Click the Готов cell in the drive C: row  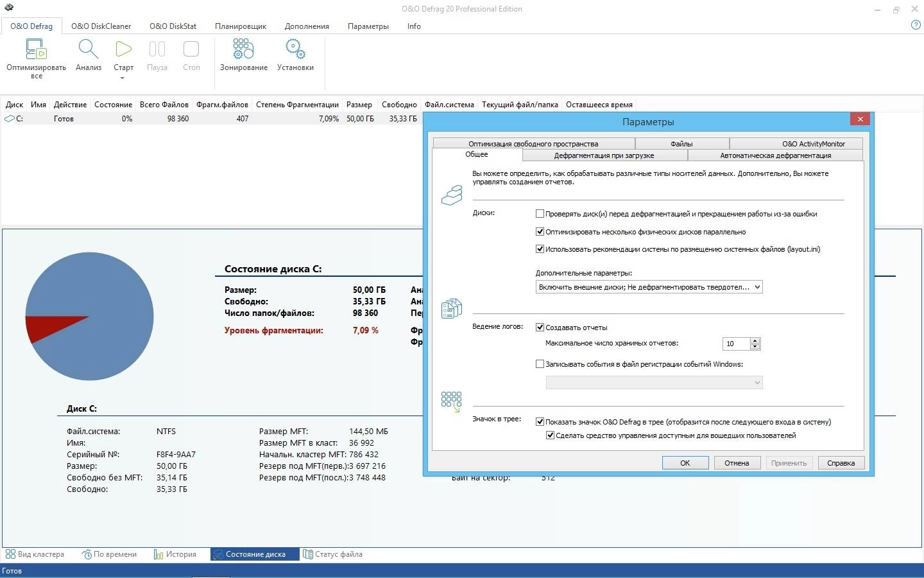[x=64, y=119]
